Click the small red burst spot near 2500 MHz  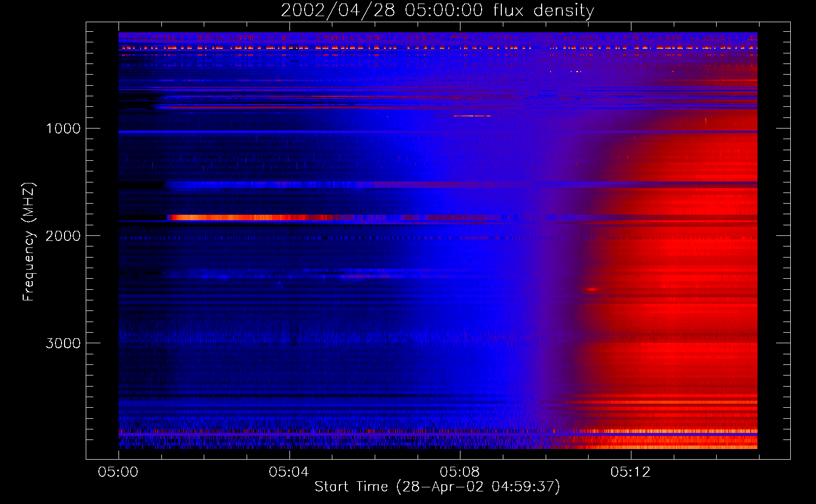coord(592,289)
